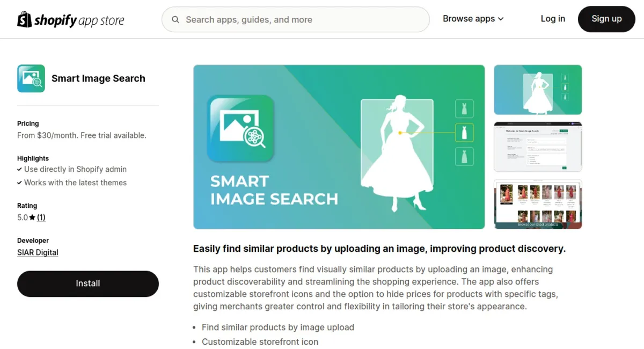Image resolution: width=644 pixels, height=349 pixels.
Task: Click the Developer label
Action: pos(33,241)
